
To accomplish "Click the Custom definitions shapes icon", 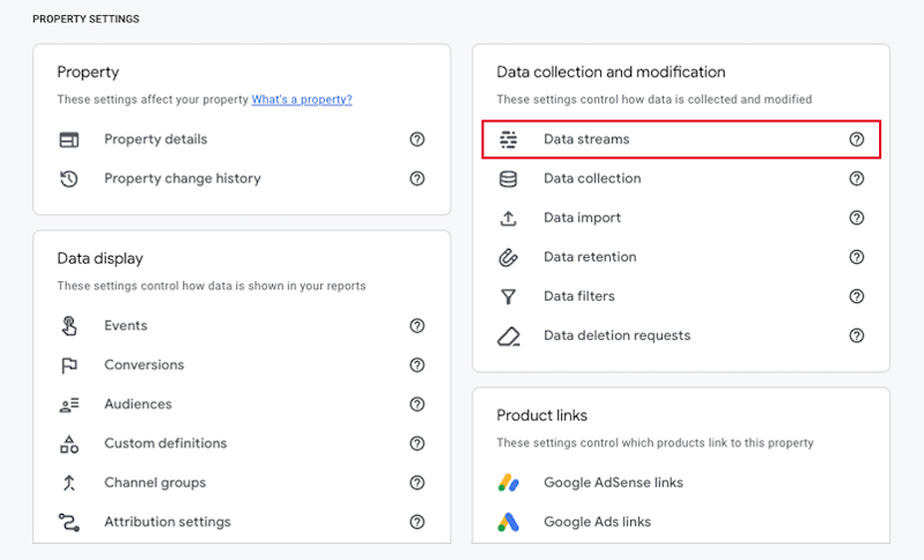I will point(69,444).
